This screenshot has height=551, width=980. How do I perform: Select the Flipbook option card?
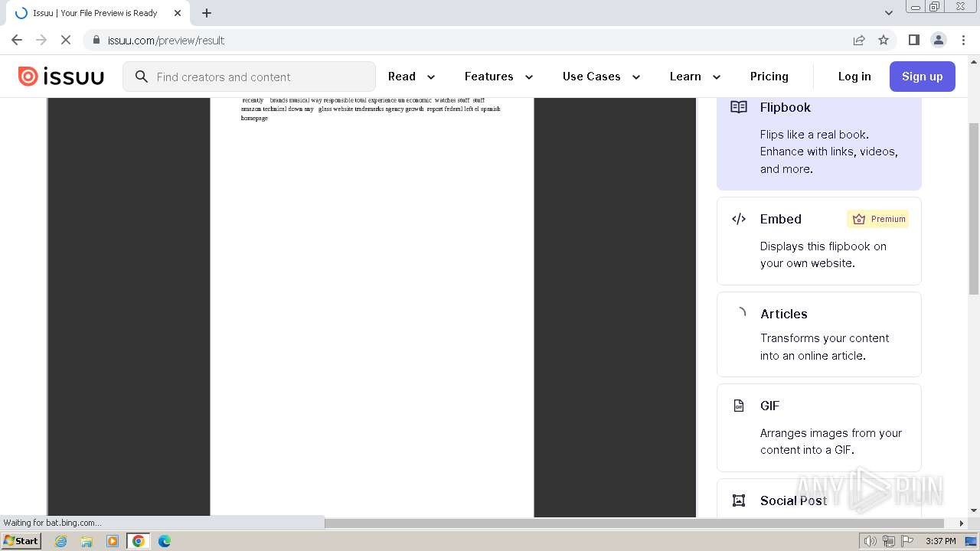[x=819, y=143]
